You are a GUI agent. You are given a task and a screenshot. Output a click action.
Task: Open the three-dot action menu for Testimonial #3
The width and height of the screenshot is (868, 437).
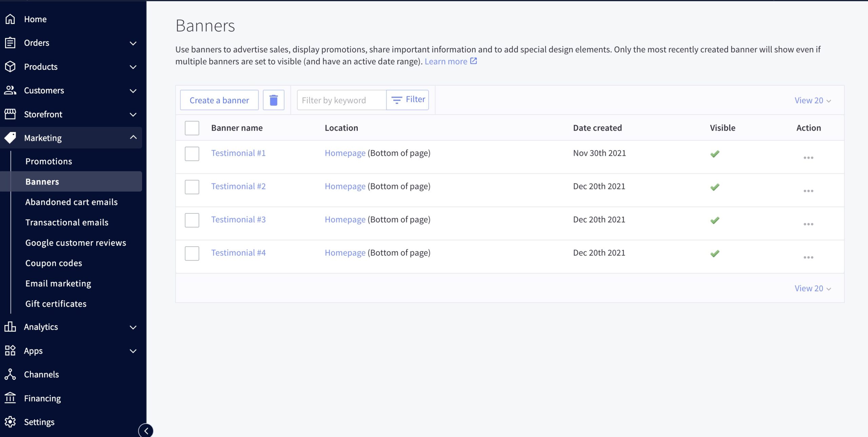[808, 224]
